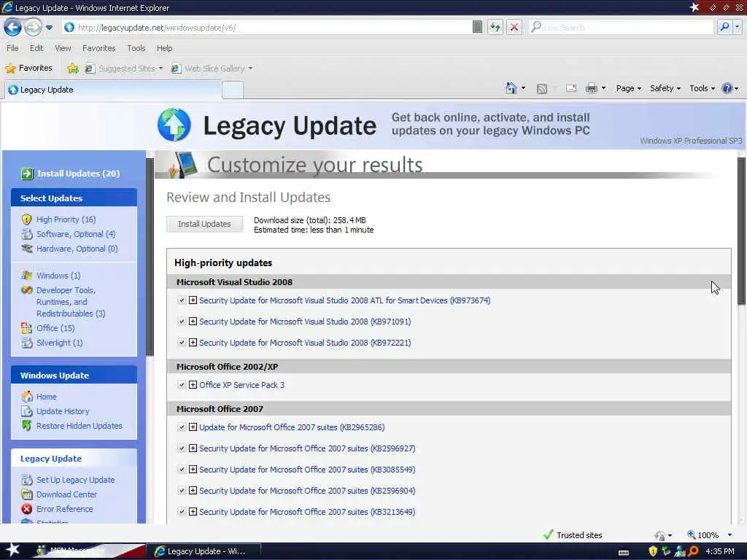Viewport: 747px width, 560px height.
Task: Click the browser Back arrow button
Action: click(x=13, y=27)
